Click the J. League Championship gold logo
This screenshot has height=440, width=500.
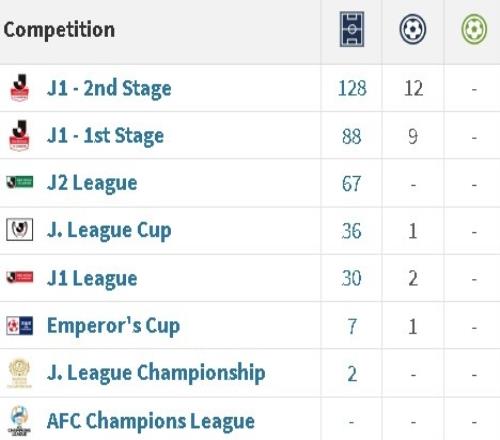19,373
